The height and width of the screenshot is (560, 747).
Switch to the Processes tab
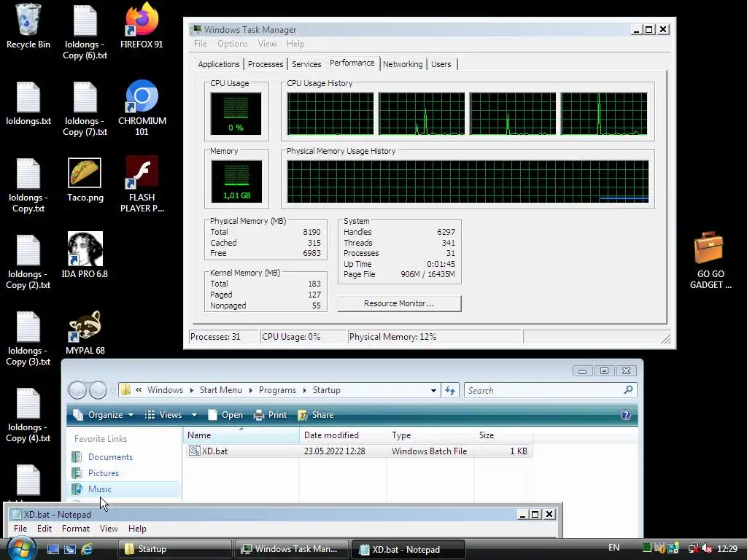[266, 64]
